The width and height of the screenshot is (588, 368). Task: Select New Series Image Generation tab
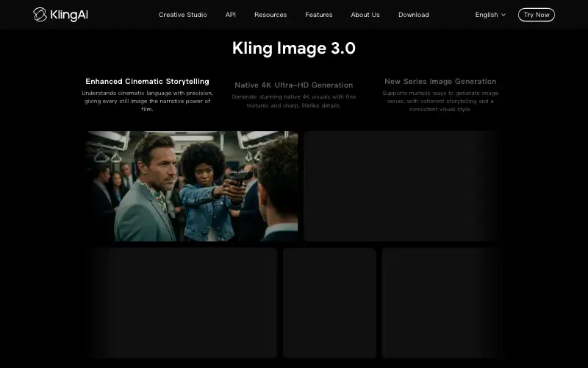point(440,95)
